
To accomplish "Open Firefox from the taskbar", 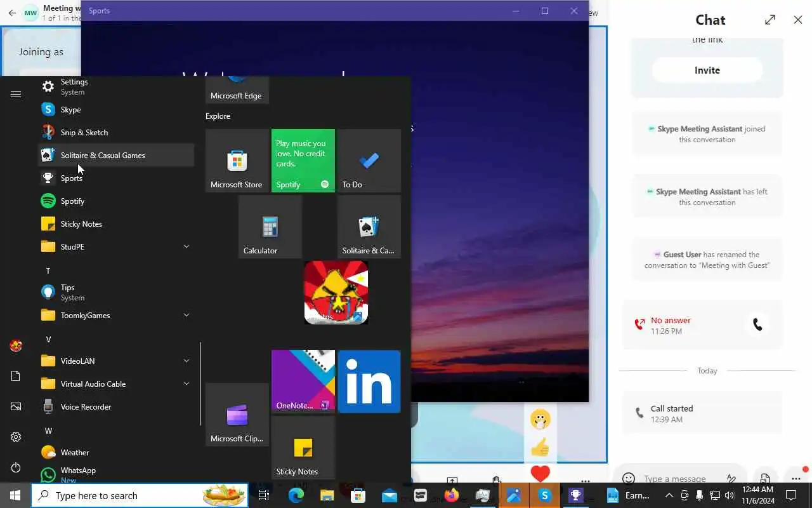I will [x=451, y=495].
